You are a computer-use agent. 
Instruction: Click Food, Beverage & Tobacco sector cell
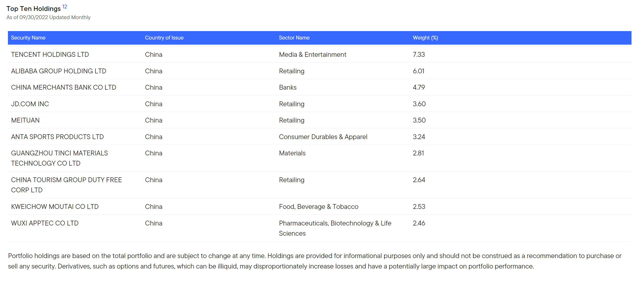click(319, 207)
